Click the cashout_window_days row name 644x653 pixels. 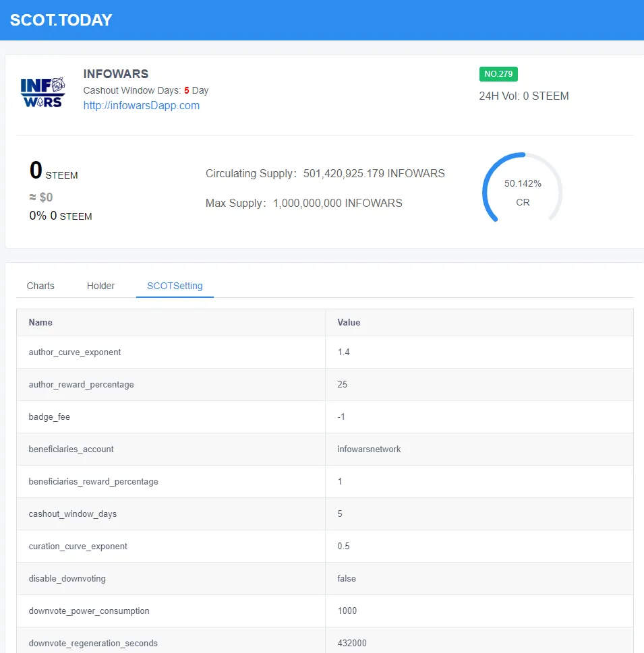pos(73,514)
